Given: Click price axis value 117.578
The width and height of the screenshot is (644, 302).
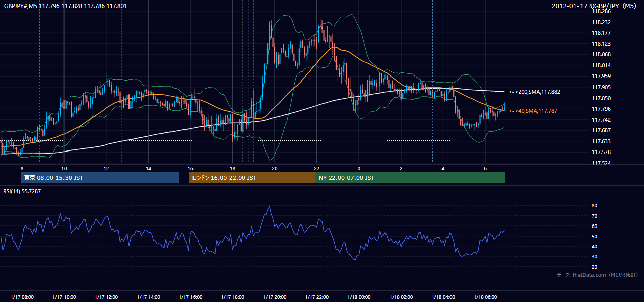Looking at the screenshot, I should [601, 152].
